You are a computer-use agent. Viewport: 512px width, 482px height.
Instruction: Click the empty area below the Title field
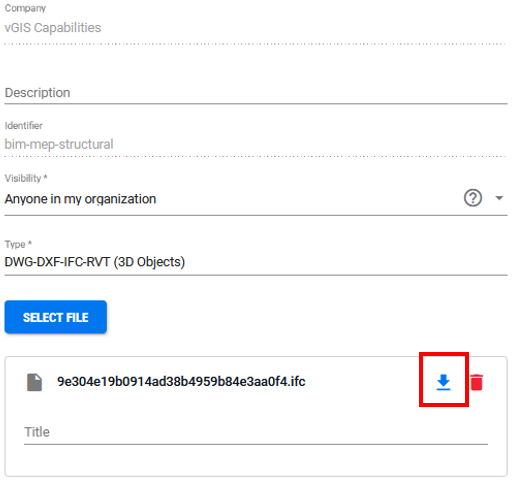(x=256, y=460)
